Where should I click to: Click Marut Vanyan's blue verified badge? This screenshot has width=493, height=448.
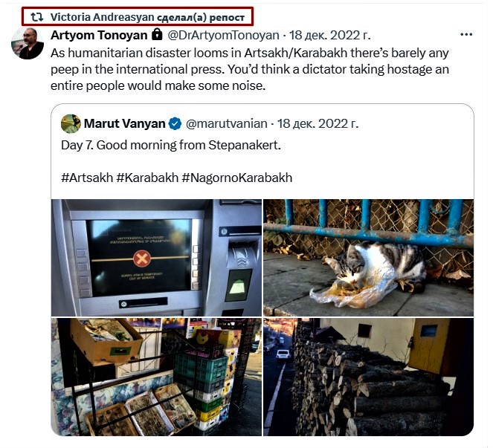(x=175, y=124)
